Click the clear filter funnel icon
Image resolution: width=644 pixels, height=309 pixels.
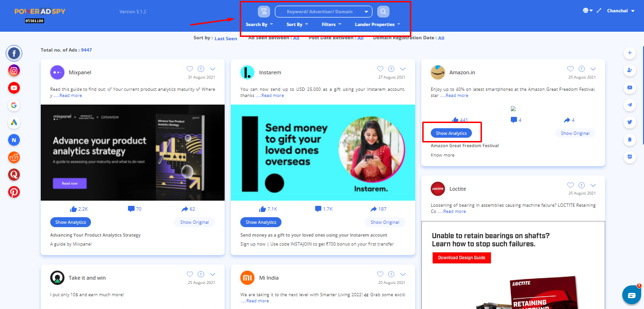[x=264, y=11]
